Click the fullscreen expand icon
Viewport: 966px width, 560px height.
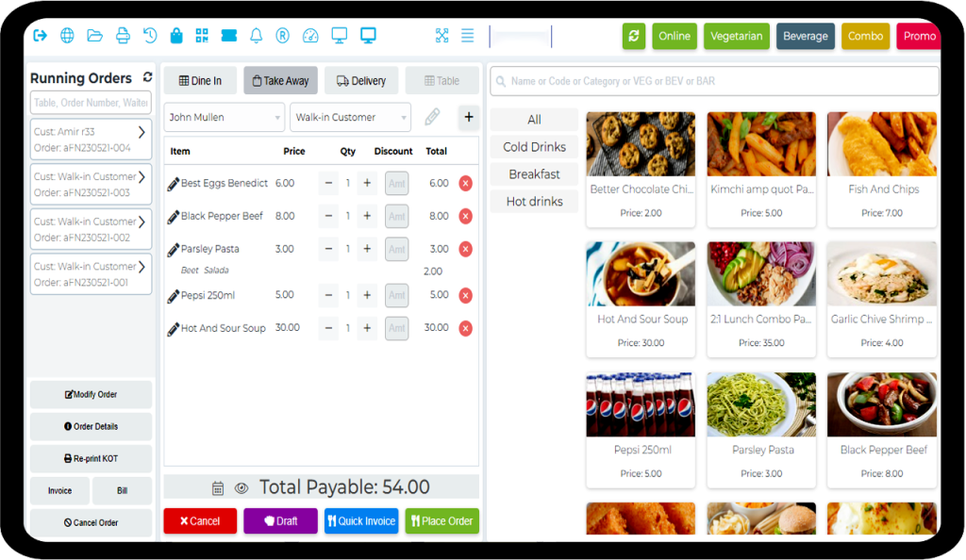(441, 36)
